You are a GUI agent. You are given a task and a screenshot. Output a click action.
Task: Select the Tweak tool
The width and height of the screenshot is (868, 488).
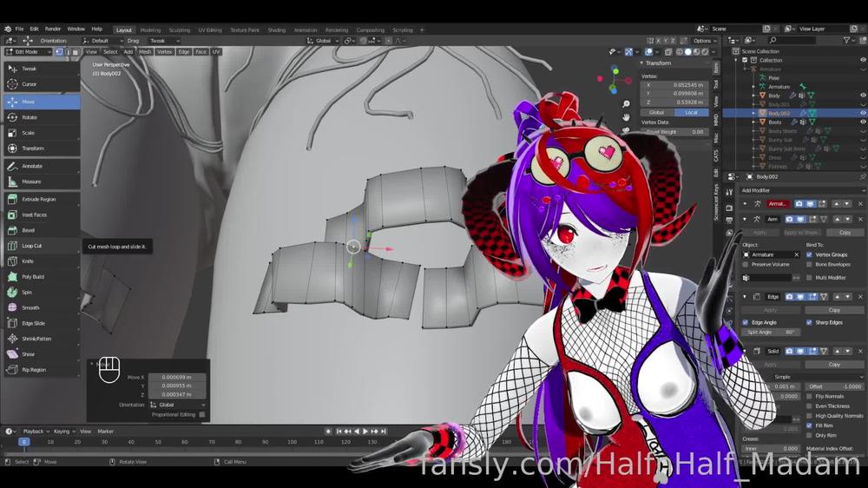[x=42, y=69]
